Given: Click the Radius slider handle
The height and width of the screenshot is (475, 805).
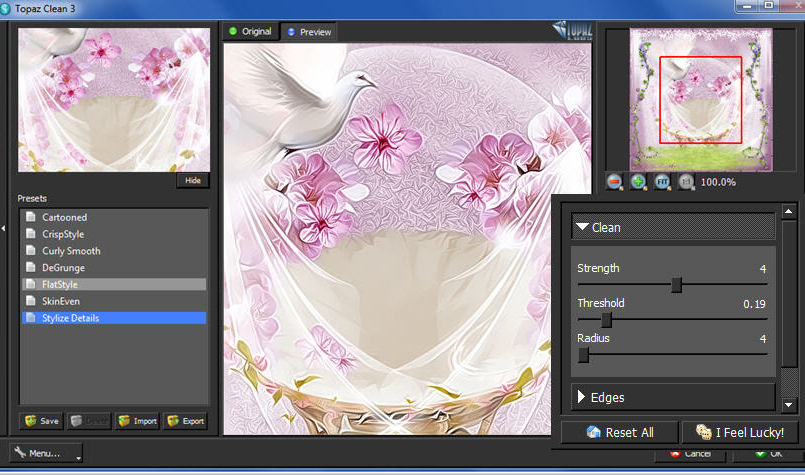Looking at the screenshot, I should [x=583, y=355].
